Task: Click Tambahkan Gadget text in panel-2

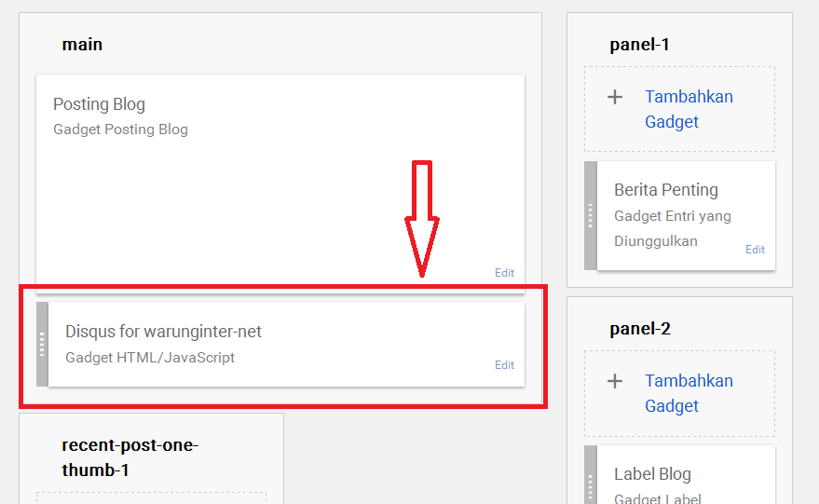Action: tap(689, 393)
